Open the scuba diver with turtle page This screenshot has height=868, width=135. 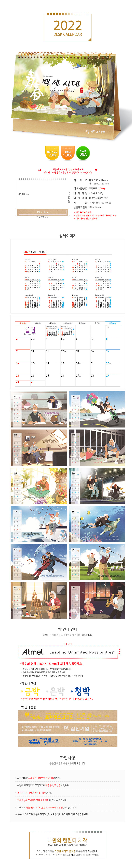97,524
